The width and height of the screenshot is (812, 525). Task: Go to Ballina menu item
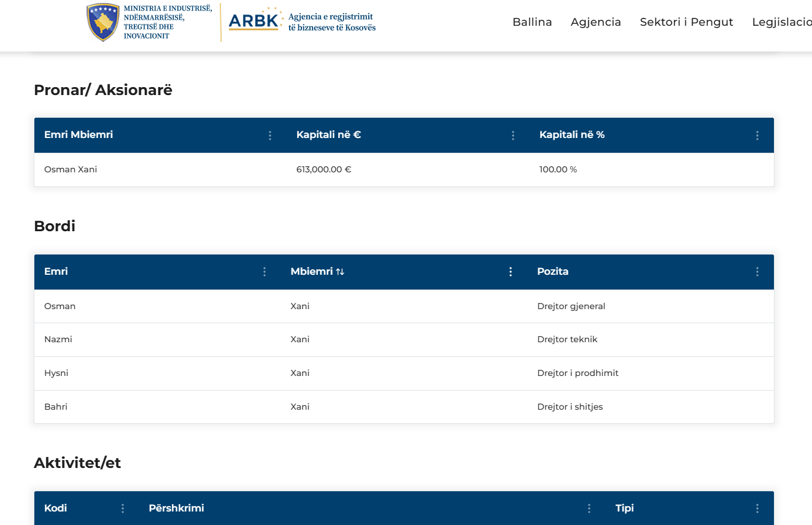[x=532, y=22]
